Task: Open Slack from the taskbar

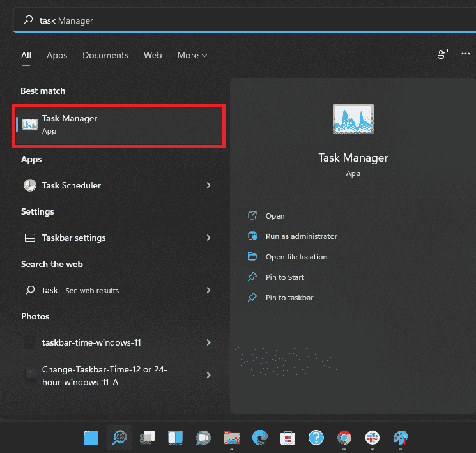Action: (x=372, y=438)
